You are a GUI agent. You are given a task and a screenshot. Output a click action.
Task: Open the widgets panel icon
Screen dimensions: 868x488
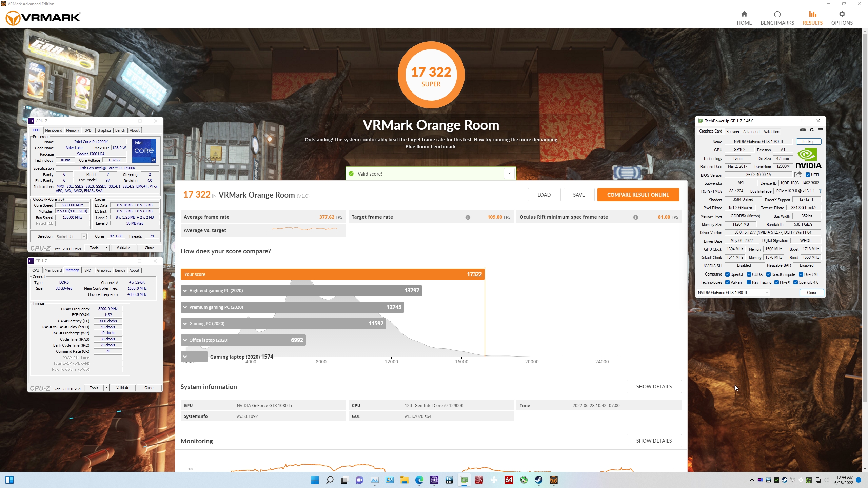9,480
